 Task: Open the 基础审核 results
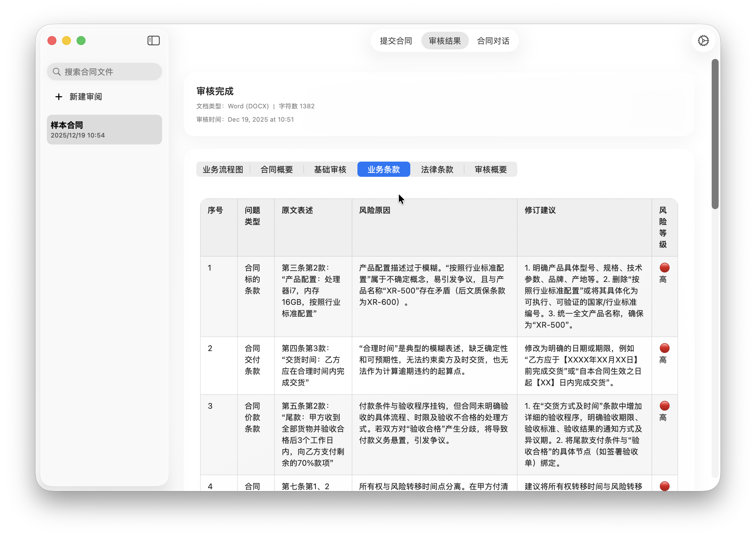(x=330, y=169)
